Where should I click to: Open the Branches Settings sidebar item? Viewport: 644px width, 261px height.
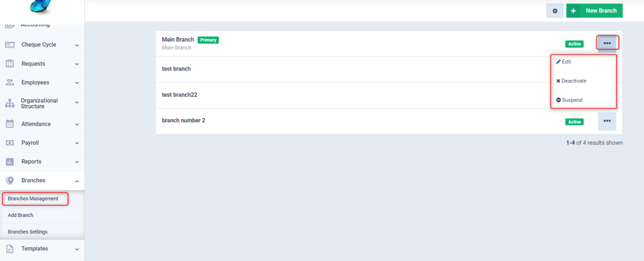(28, 232)
